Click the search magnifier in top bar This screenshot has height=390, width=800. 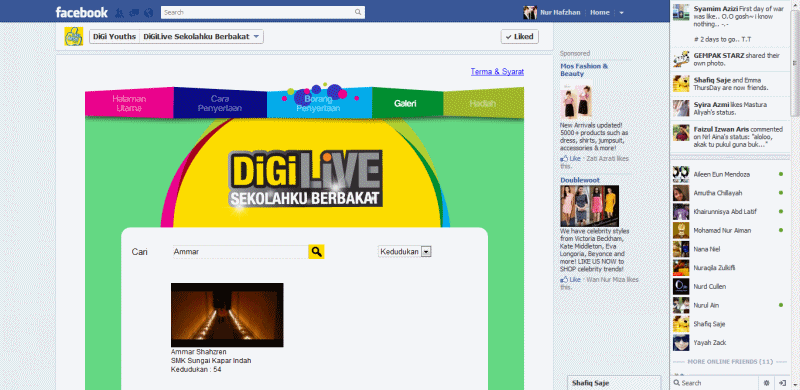[358, 12]
